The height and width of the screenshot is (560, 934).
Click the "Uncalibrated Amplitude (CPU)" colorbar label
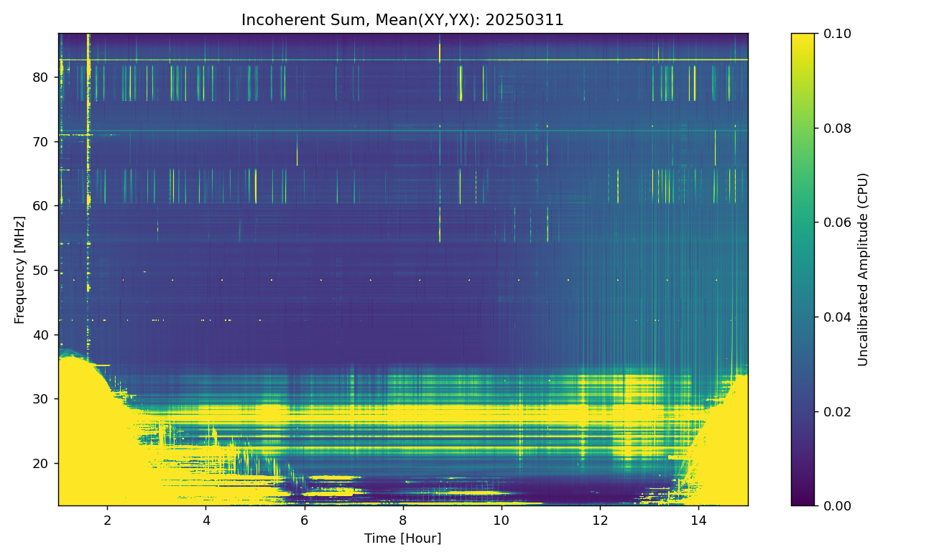click(863, 269)
